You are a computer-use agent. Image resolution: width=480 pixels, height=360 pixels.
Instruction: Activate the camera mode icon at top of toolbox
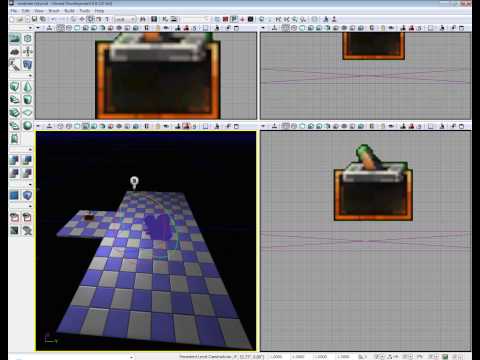(x=14, y=38)
